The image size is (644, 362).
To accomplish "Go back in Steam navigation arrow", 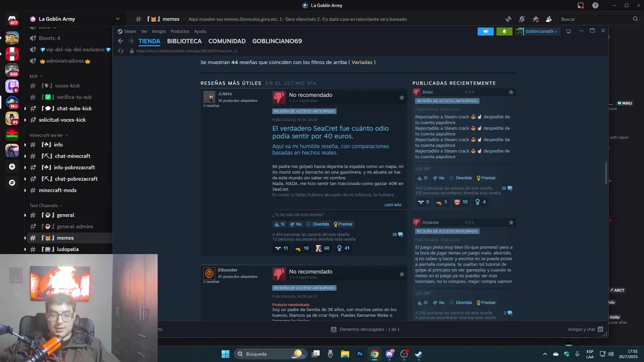I will tap(120, 41).
